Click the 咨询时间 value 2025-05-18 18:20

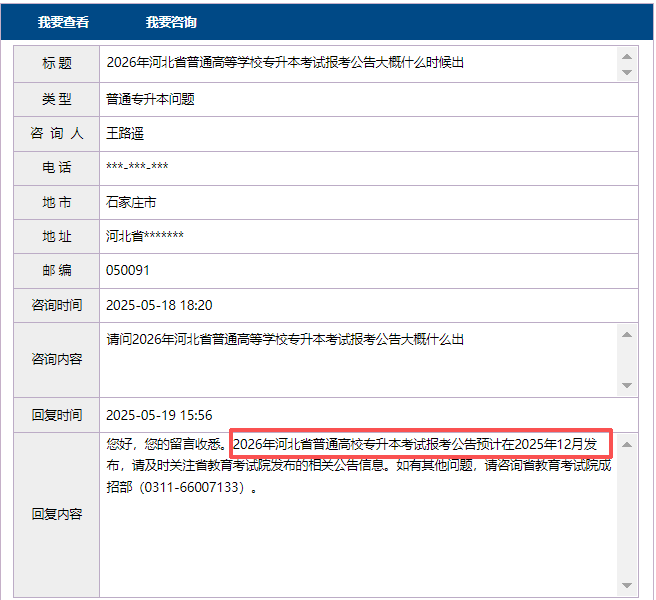click(x=159, y=305)
